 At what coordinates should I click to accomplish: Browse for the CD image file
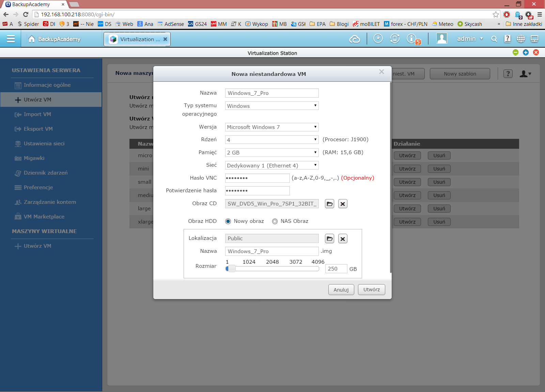[x=329, y=204]
